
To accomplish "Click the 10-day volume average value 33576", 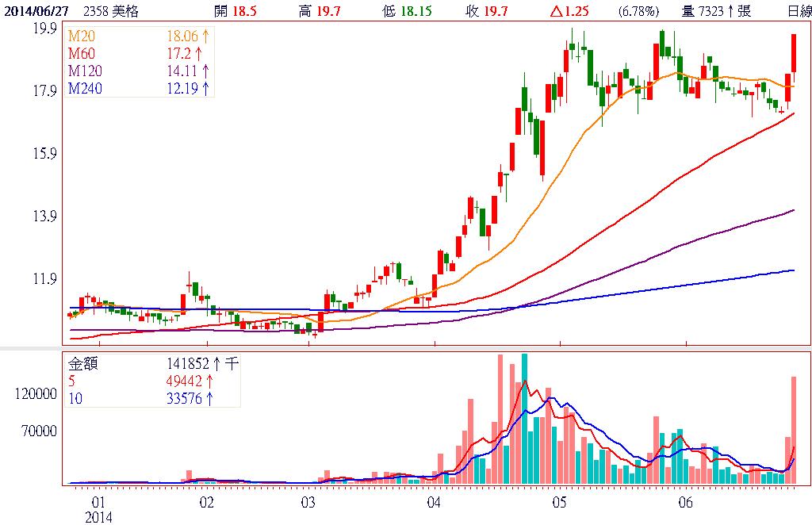I will 186,398.
